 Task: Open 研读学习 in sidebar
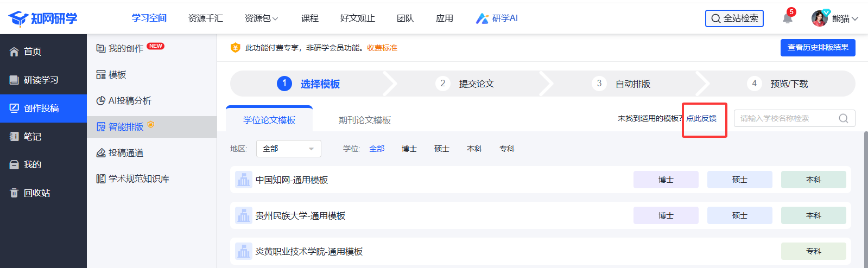coord(41,80)
